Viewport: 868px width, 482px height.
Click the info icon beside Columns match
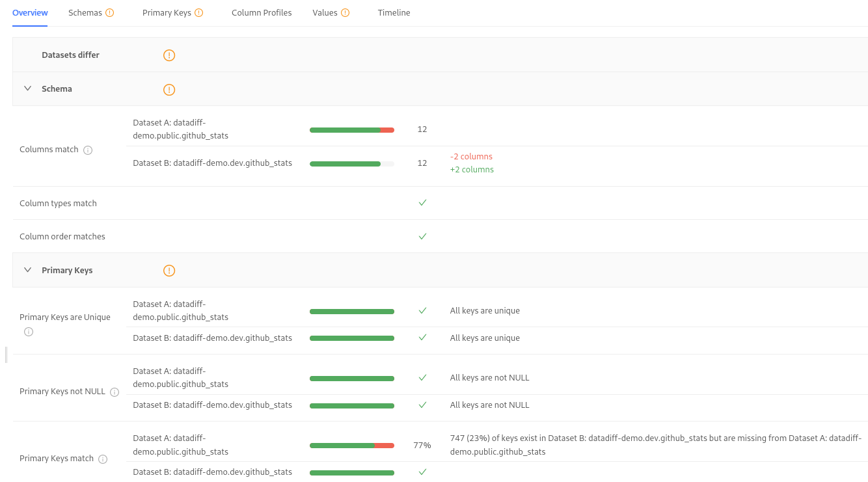pos(88,150)
